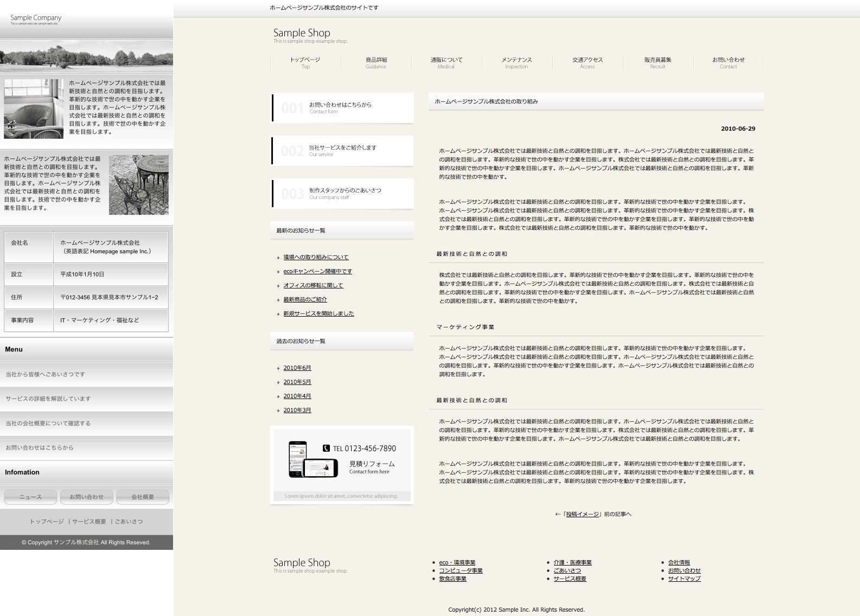Click the 環境への取り組みについて news link
The image size is (860, 616).
tap(316, 258)
